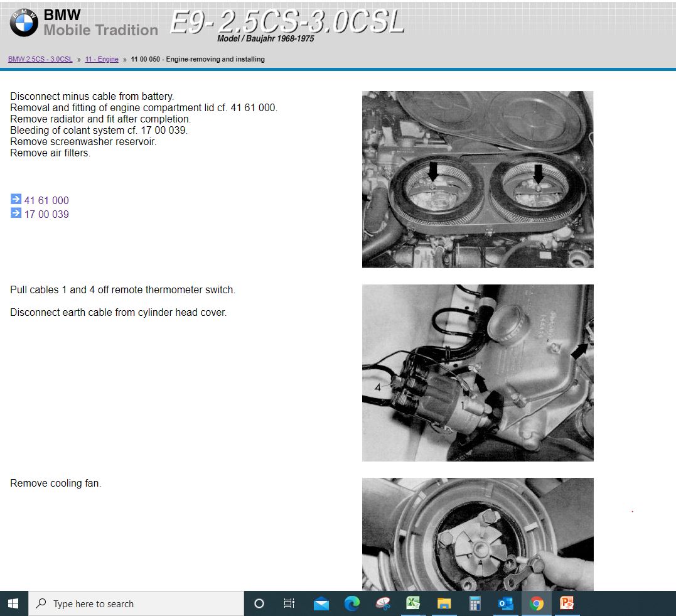
Task: Open the 11 - Engine section breadcrumb
Action: tap(102, 59)
